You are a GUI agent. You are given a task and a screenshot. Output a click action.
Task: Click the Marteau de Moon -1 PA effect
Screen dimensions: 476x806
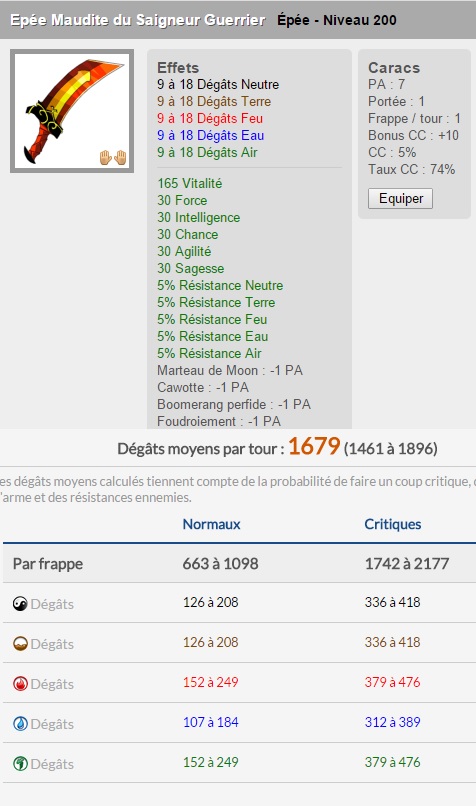(230, 370)
